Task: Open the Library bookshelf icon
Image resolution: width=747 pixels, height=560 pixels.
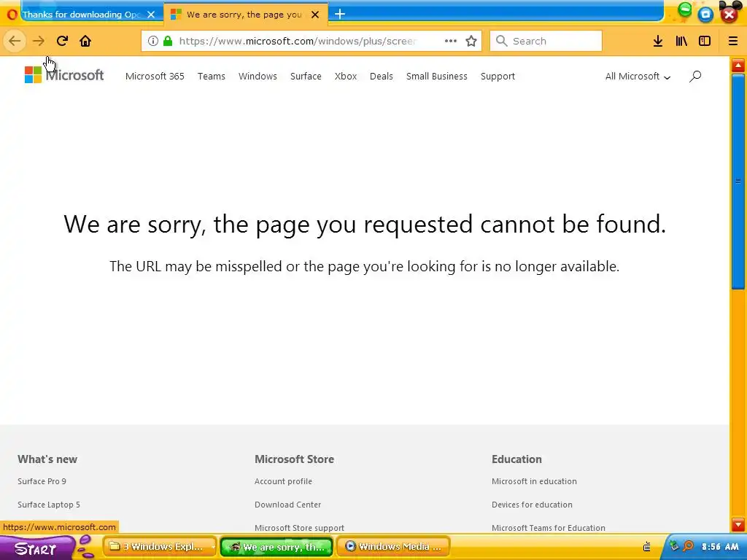Action: pos(681,41)
